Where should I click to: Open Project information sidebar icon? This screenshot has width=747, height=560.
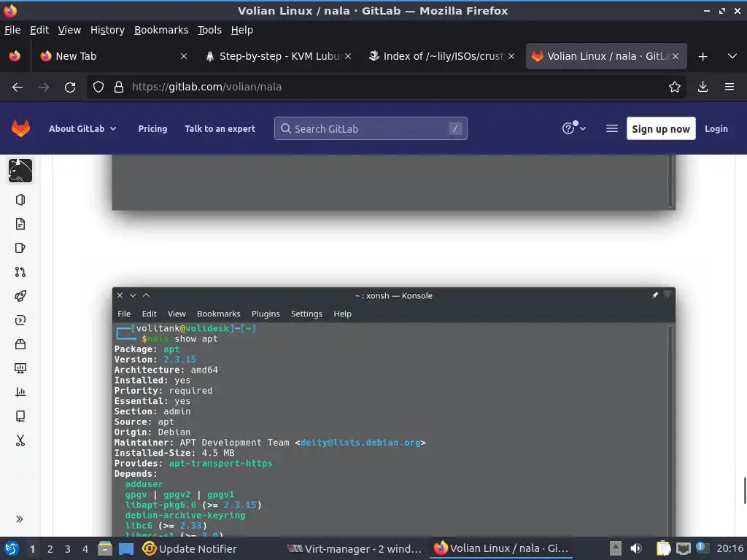[x=20, y=200]
